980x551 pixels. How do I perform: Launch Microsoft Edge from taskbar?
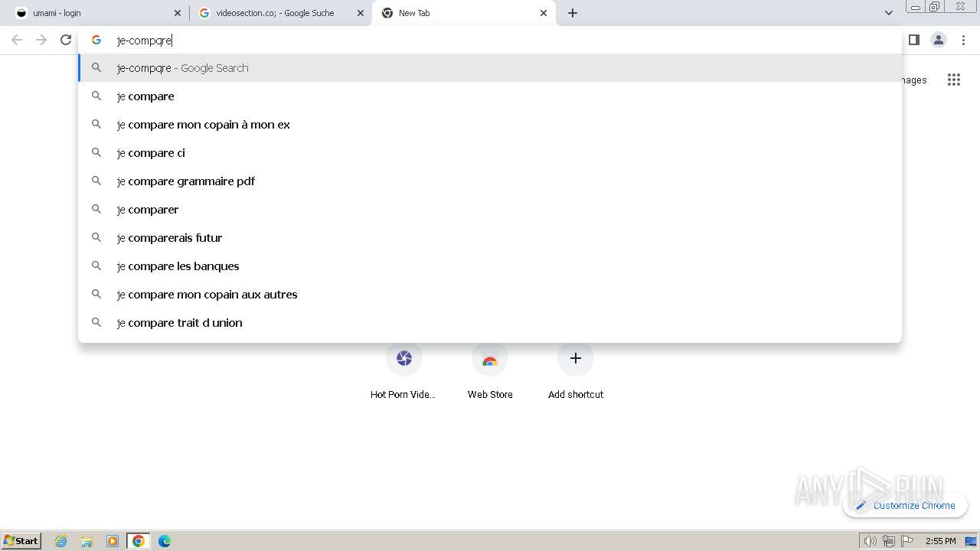165,541
